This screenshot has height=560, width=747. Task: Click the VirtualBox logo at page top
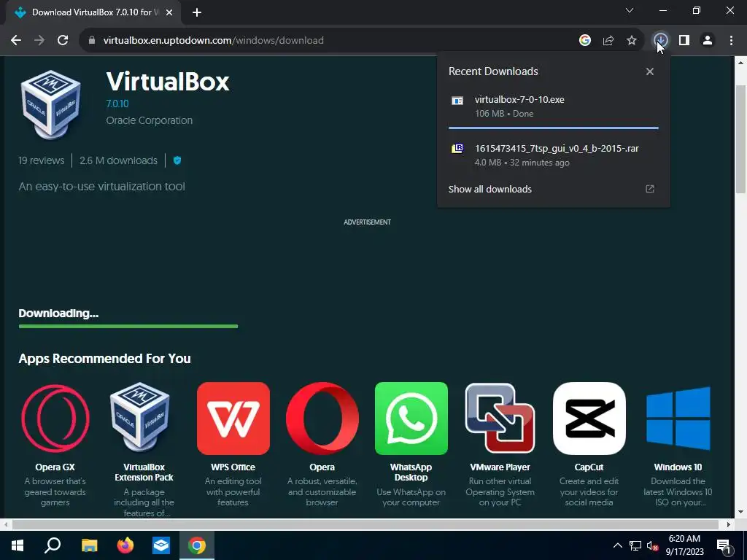(51, 105)
